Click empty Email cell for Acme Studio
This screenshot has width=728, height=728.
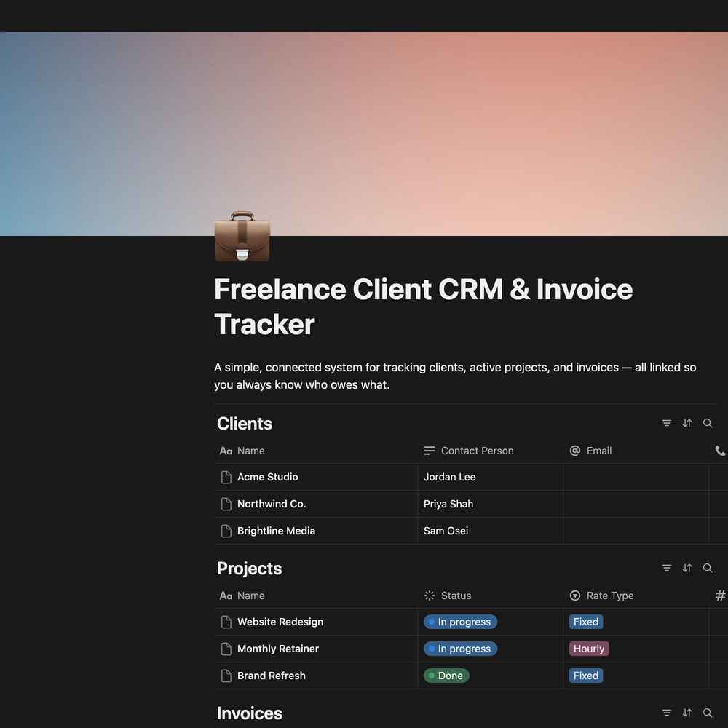click(x=636, y=477)
